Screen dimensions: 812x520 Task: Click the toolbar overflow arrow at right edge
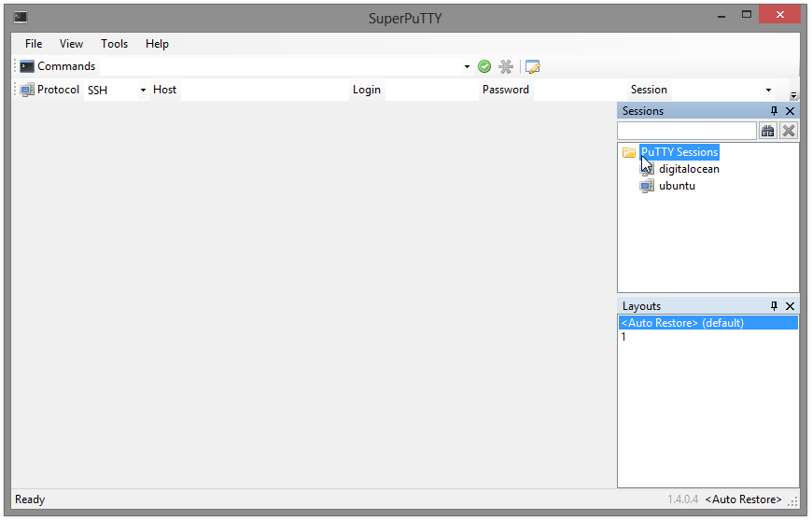[793, 95]
